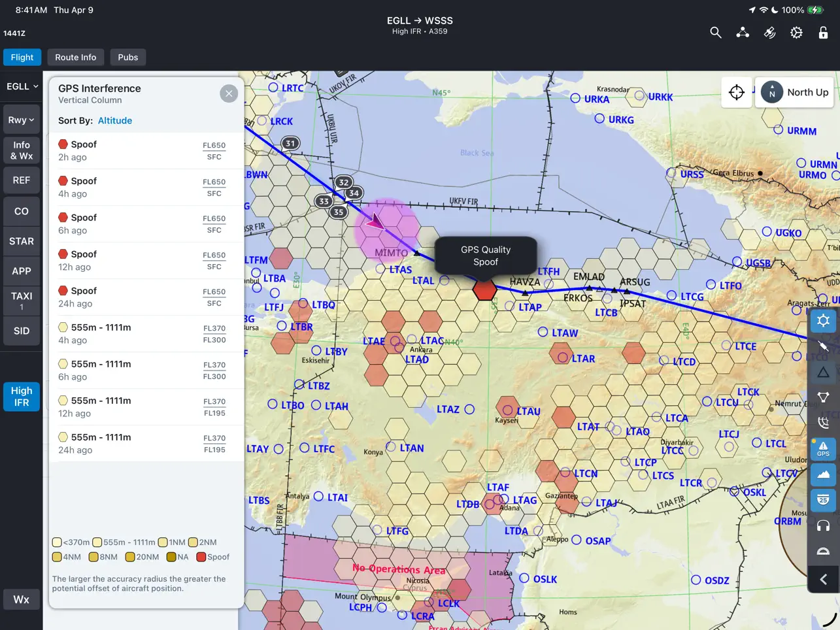Click the red Spoof hexagon near HAVZA
The image size is (840, 630).
(x=485, y=289)
